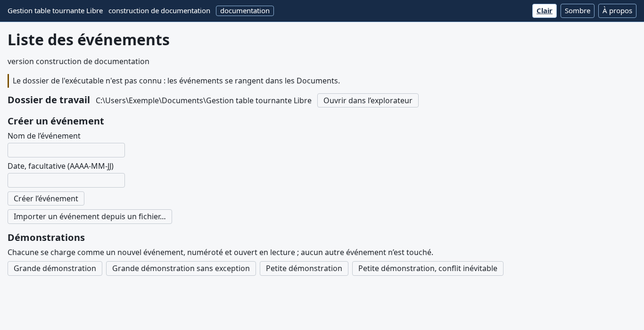The width and height of the screenshot is (644, 330).
Task: Switch to the Clair theme
Action: point(545,11)
